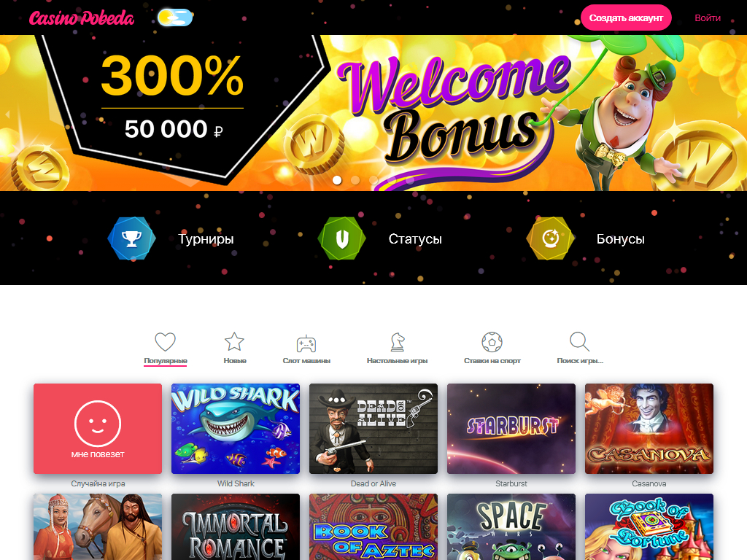Toggle the day/night theme switch

[x=175, y=18]
